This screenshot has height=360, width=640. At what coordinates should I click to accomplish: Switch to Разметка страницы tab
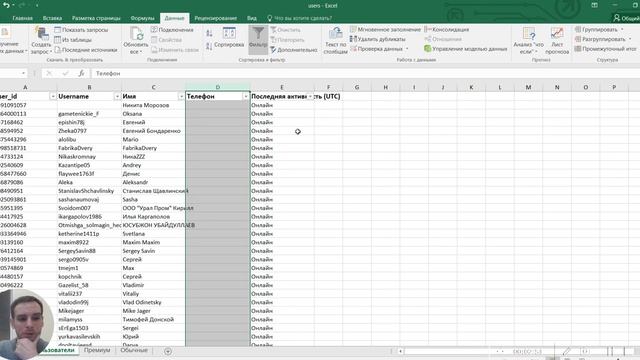coord(96,18)
